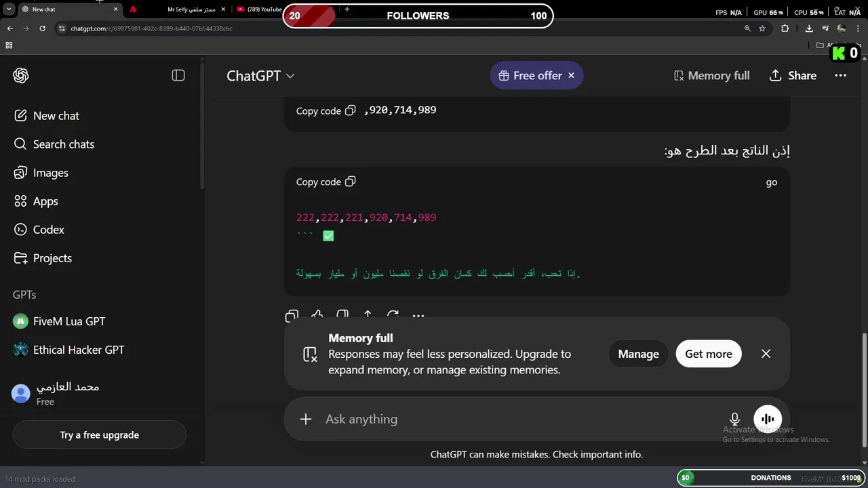Expand the ChatGPT model selector dropdown
Image resolution: width=868 pixels, height=488 pixels.
click(260, 76)
